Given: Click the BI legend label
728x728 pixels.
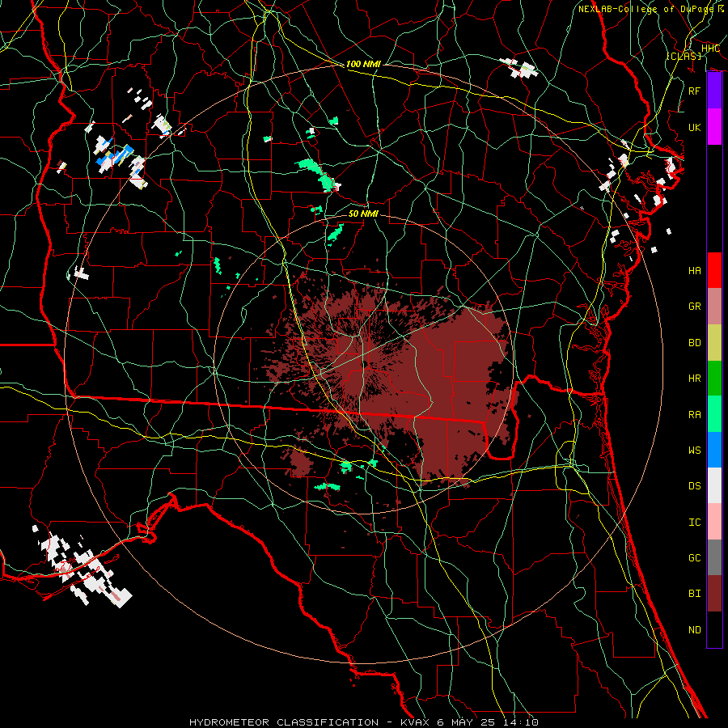Looking at the screenshot, I should 695,594.
